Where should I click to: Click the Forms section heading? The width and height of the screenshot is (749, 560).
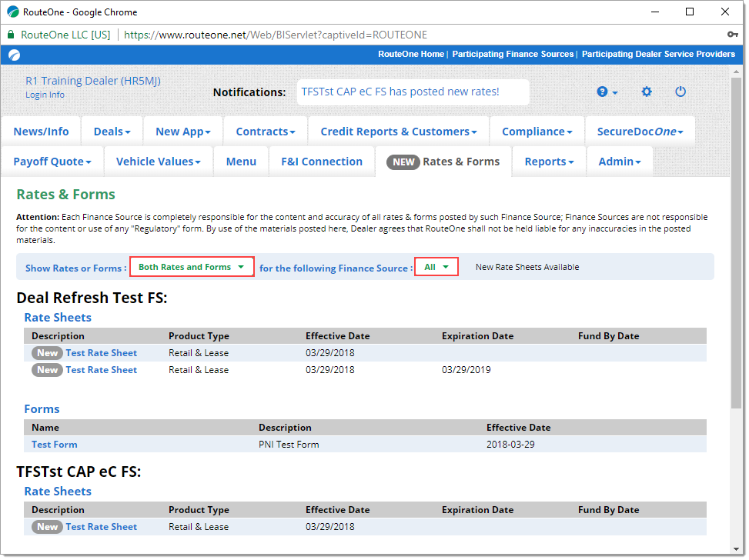coord(42,409)
